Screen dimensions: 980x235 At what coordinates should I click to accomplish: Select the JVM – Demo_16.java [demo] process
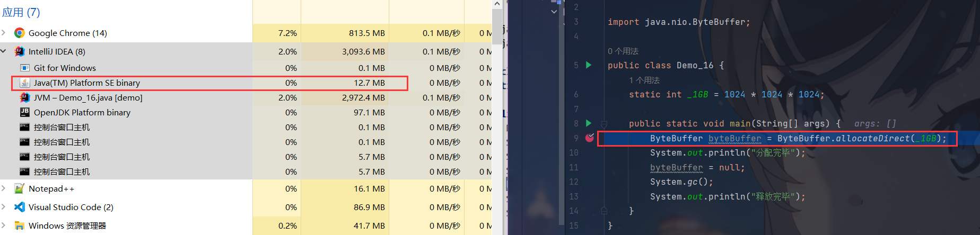(88, 97)
